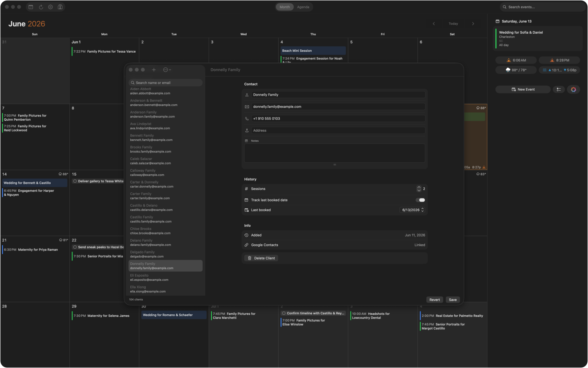Click the sunset 8:28 PM chip

(559, 60)
